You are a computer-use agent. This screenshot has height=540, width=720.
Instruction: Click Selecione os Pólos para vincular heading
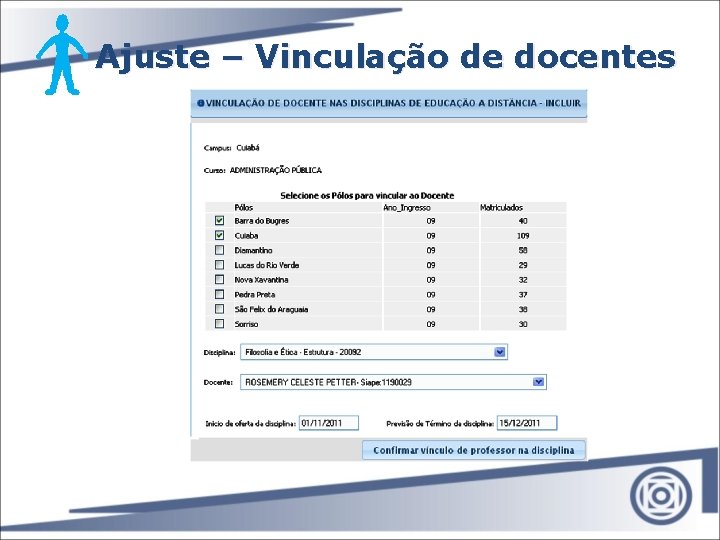[x=367, y=196]
